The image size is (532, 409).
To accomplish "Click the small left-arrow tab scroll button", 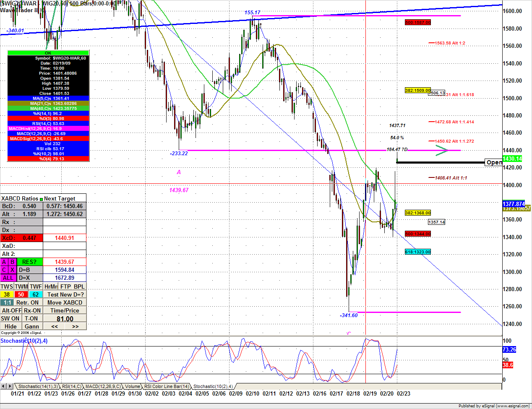I will pyautogui.click(x=3, y=386).
